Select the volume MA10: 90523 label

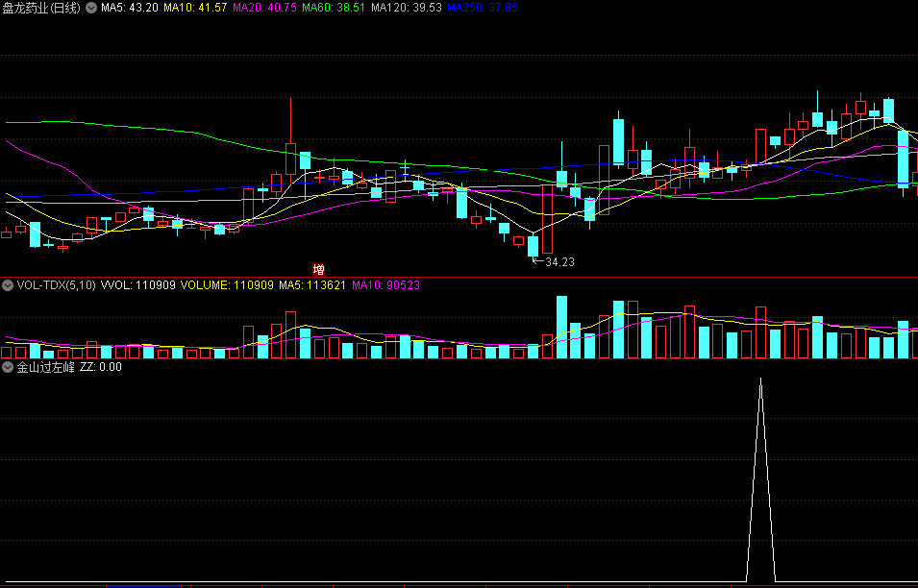(385, 285)
